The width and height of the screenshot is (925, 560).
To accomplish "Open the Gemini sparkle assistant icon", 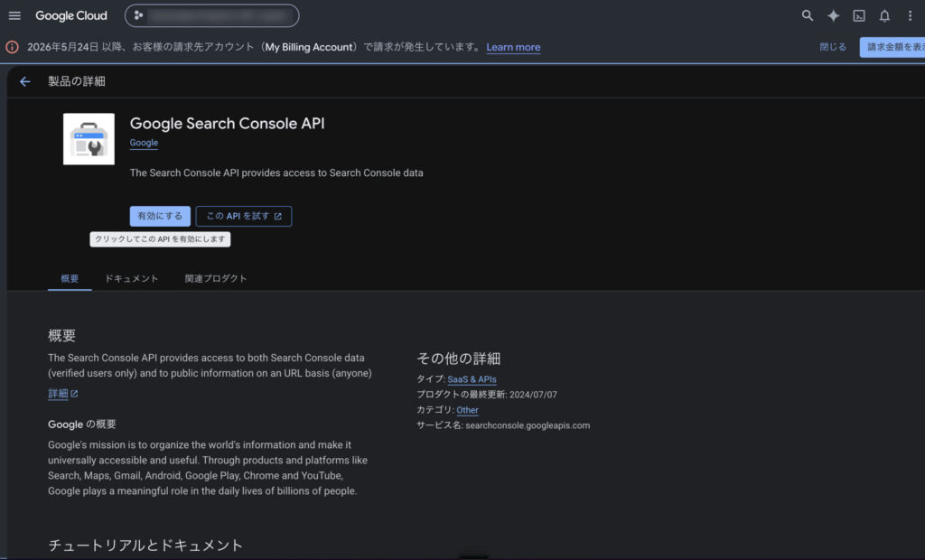I will point(833,16).
